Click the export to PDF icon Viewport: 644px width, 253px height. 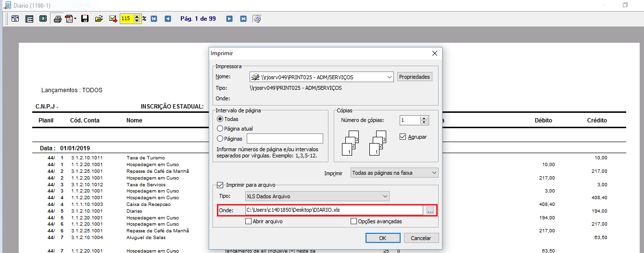click(69, 19)
